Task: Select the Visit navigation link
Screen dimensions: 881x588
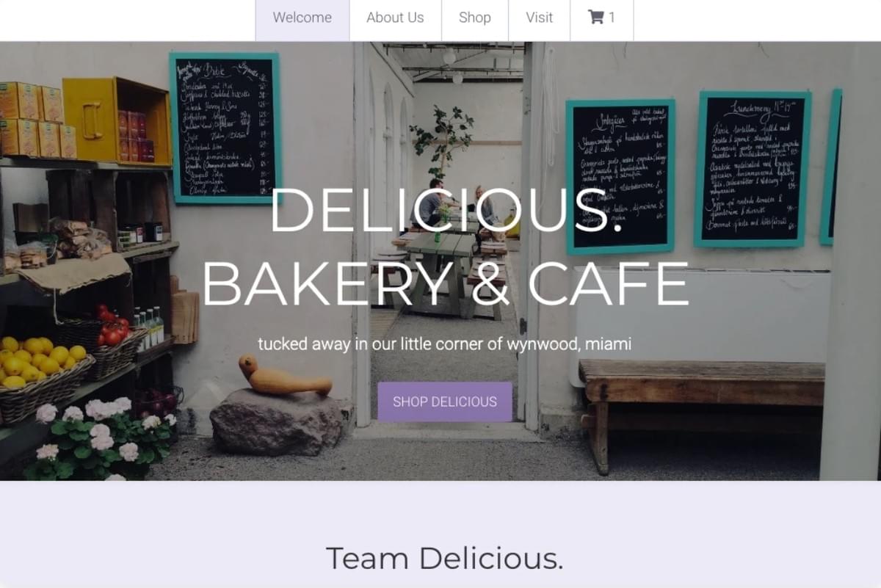Action: point(539,18)
